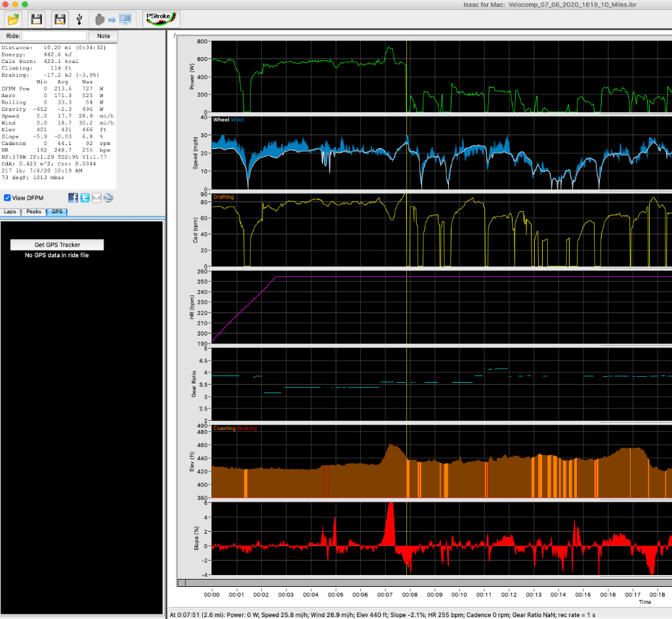The image size is (672, 619).
Task: Share ride via Facebook icon
Action: (73, 198)
